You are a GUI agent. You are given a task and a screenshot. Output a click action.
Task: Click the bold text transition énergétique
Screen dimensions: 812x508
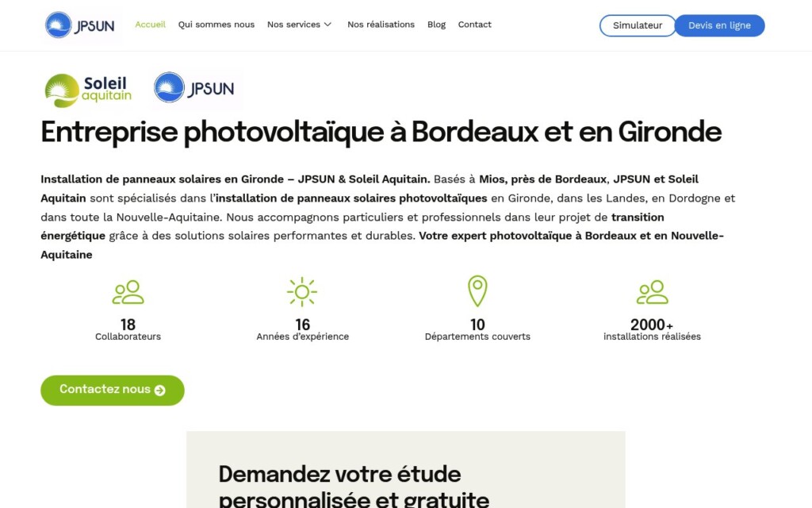(352, 226)
